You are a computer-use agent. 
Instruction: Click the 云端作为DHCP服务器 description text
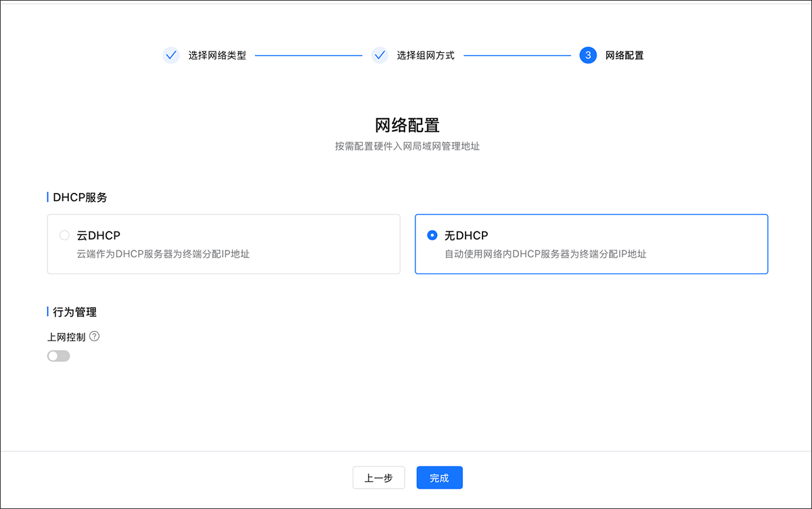(163, 255)
